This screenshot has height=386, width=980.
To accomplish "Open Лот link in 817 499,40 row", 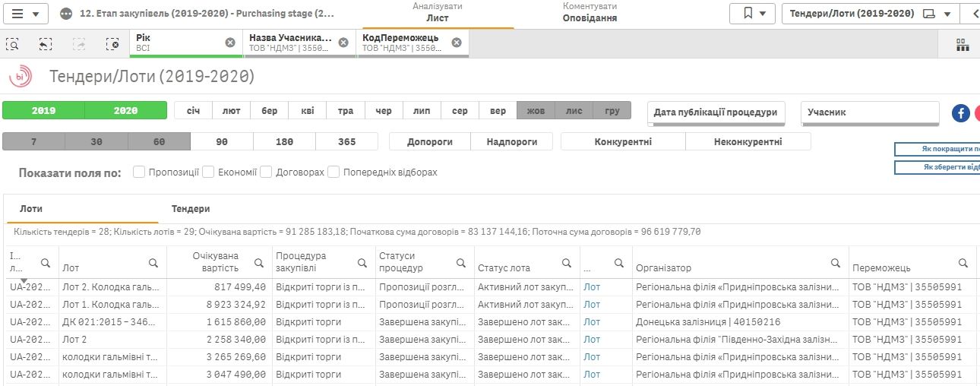I will tap(592, 287).
